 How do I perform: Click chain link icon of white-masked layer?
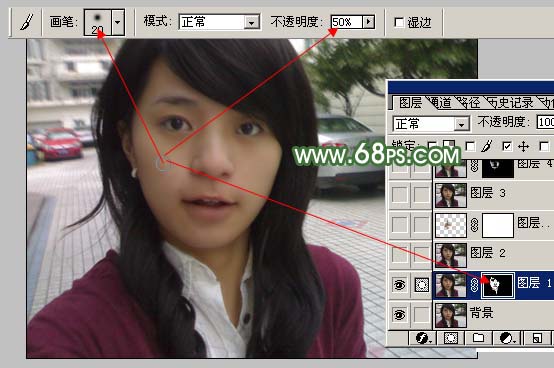tap(474, 225)
